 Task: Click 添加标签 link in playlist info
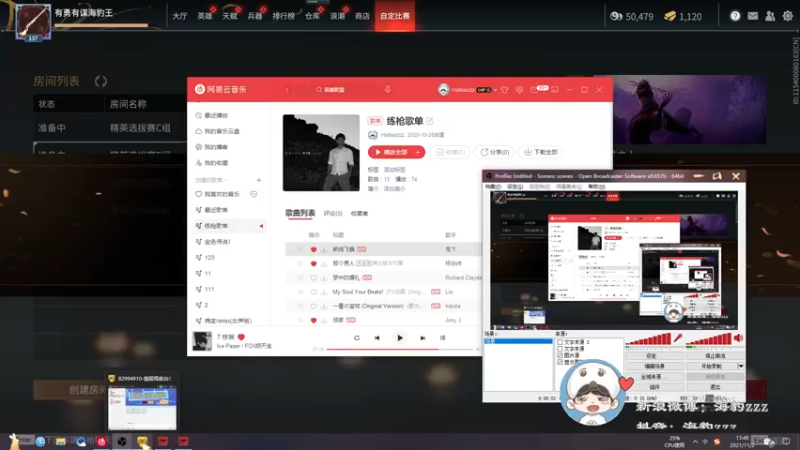394,169
